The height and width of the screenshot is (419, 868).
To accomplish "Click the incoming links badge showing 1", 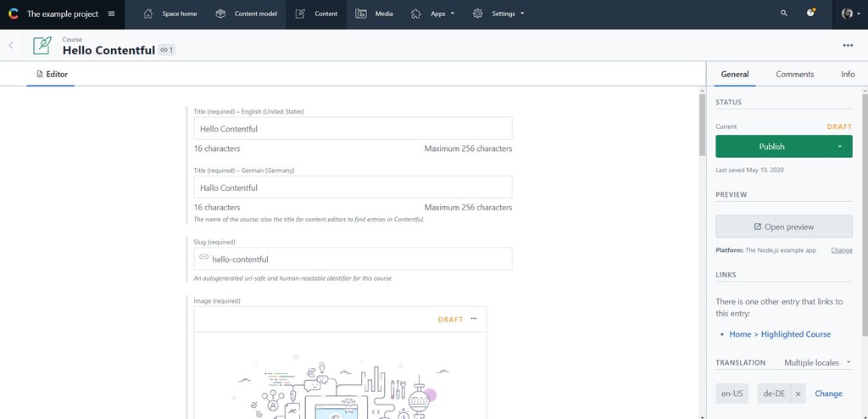I will tap(167, 50).
